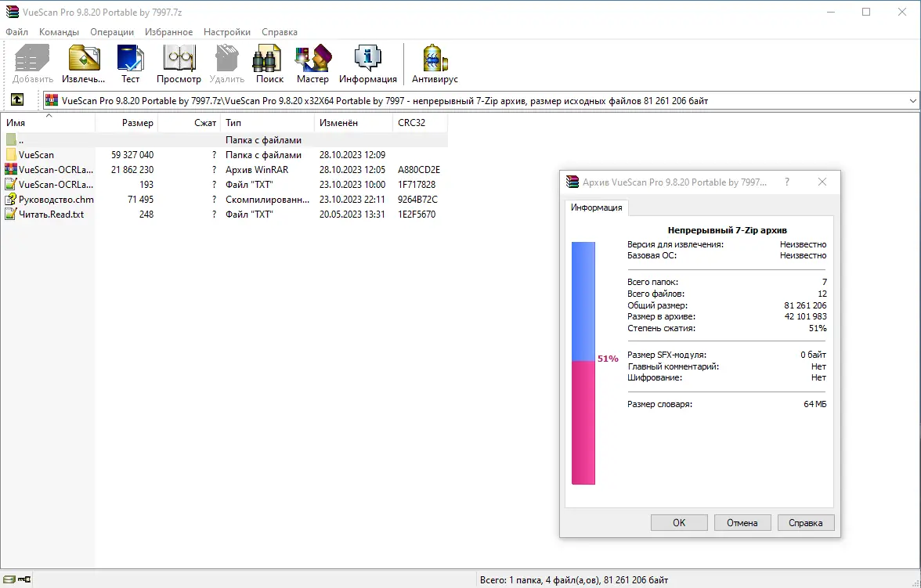
Task: Click the WinRAR icon in title bar
Action: (12, 12)
